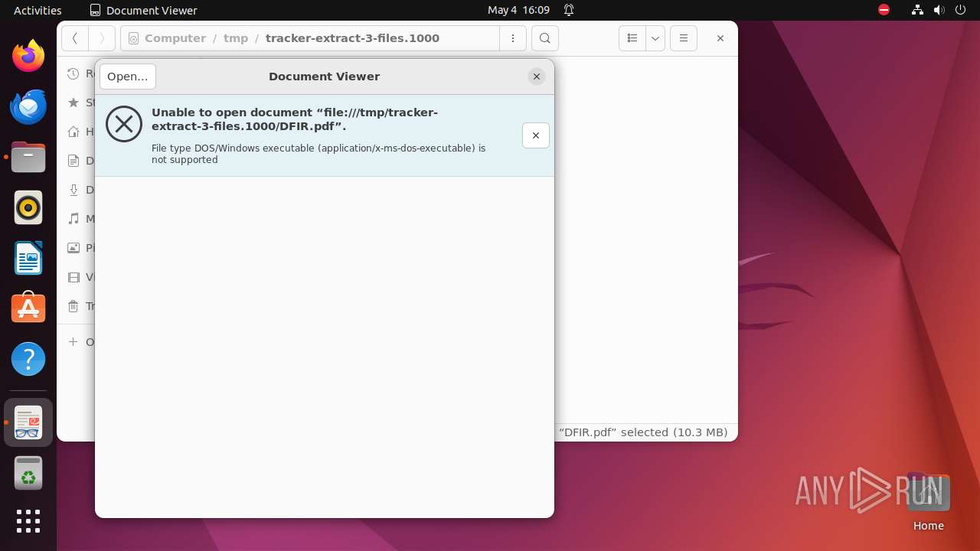
Task: Open the Home sidebar icon in Files
Action: coord(73,132)
